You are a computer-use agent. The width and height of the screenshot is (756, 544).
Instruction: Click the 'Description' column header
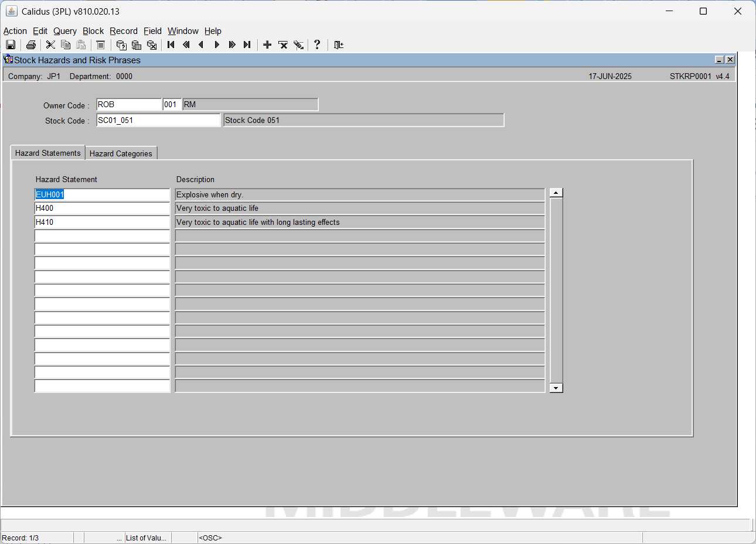(195, 179)
